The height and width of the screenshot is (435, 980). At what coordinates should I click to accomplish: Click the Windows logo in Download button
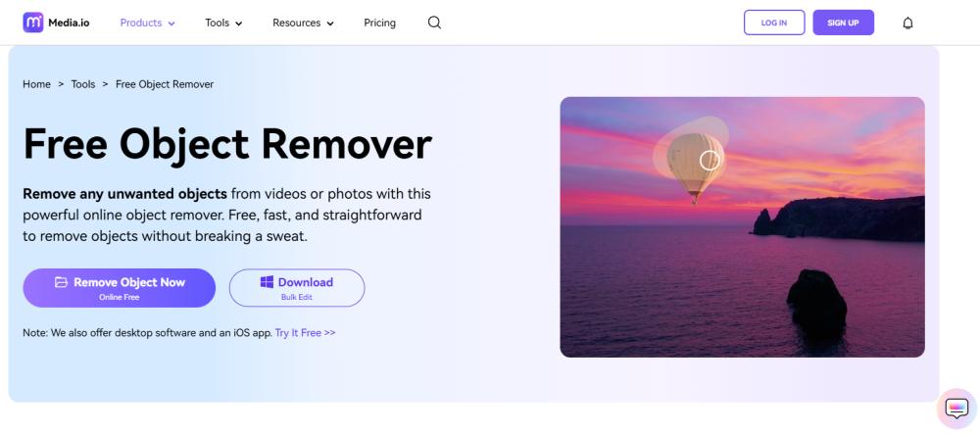coord(267,282)
